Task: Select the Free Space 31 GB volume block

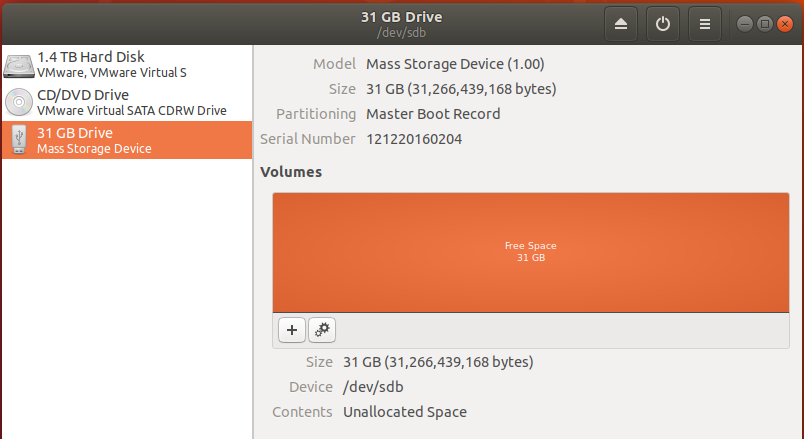Action: point(531,252)
